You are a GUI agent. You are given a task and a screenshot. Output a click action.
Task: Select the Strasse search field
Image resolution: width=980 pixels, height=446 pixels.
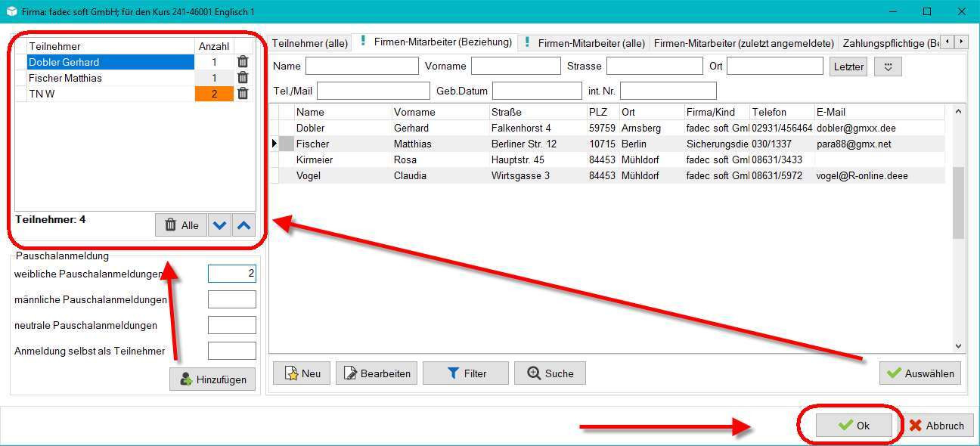click(x=655, y=66)
